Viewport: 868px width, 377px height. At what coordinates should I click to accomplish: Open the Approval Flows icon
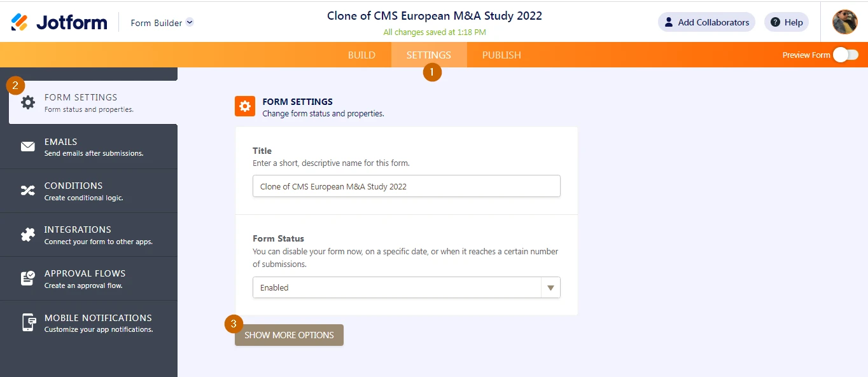[28, 278]
